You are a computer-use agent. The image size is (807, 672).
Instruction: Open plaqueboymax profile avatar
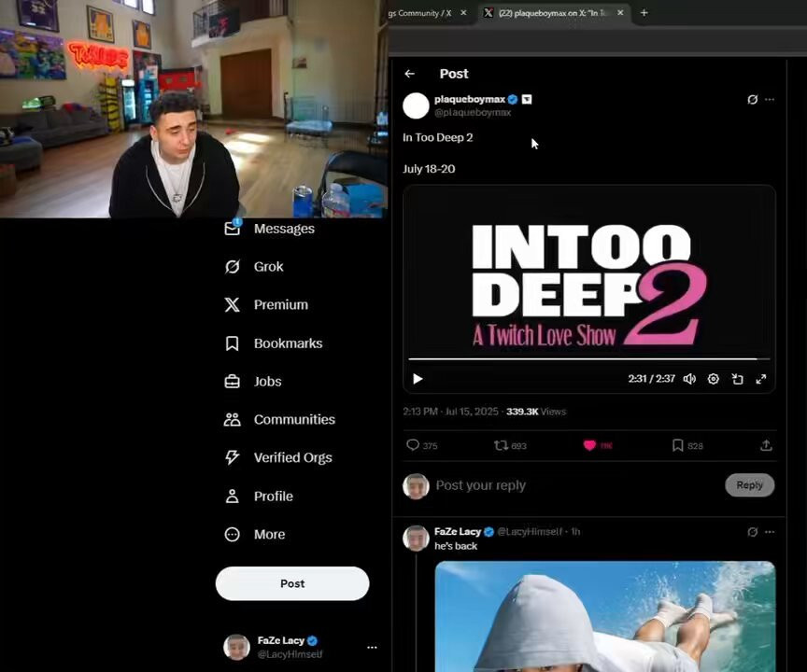coord(416,105)
